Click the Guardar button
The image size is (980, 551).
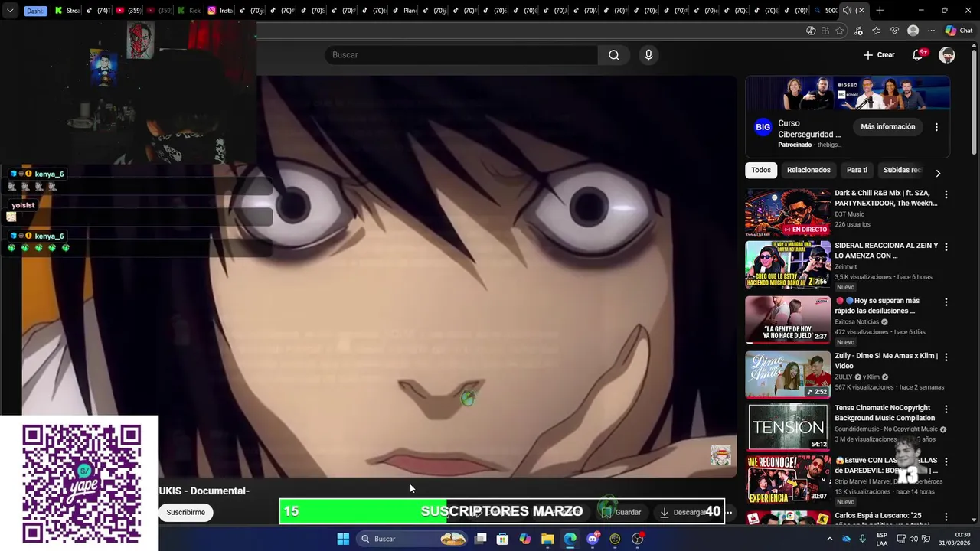(621, 512)
